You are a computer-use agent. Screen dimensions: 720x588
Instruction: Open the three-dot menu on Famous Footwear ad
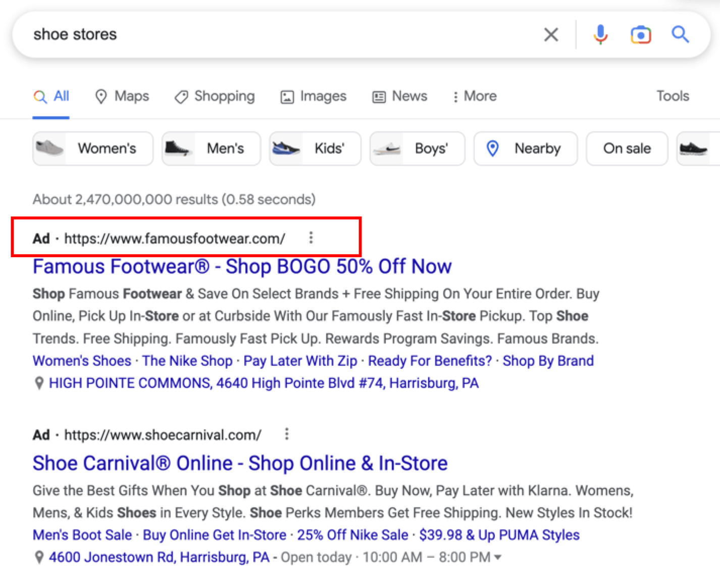[x=311, y=237]
